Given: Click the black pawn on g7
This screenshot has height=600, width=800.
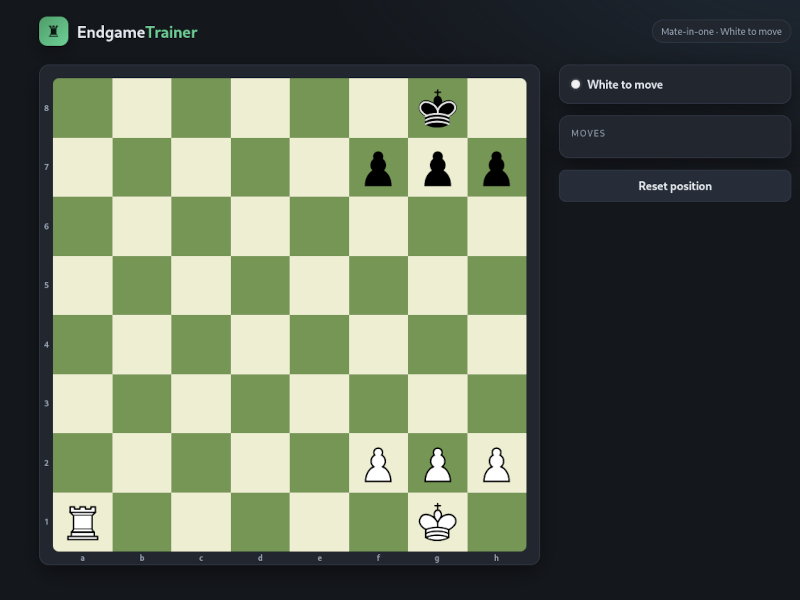Looking at the screenshot, I should click(437, 168).
